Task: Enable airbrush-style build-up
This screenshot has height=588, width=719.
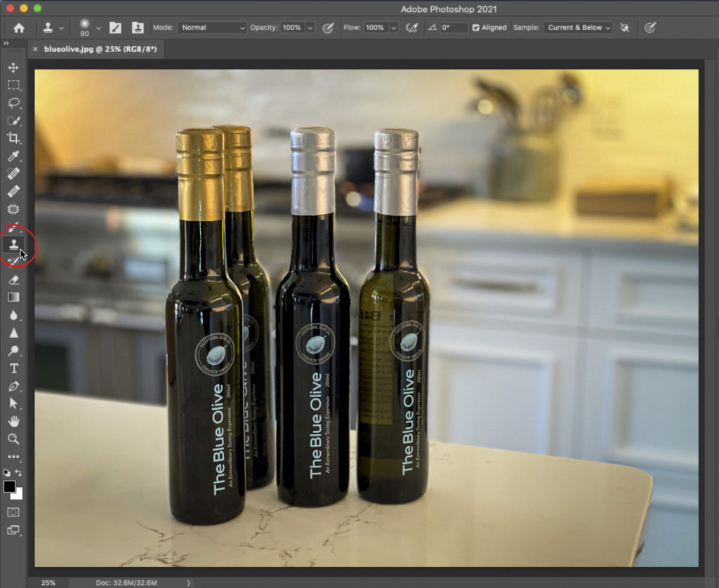Action: [x=411, y=28]
